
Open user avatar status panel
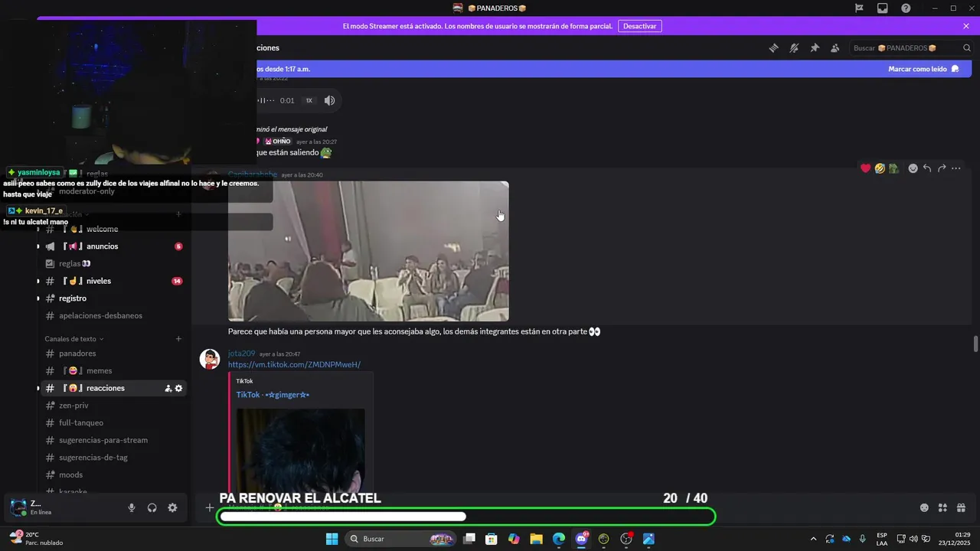click(18, 507)
